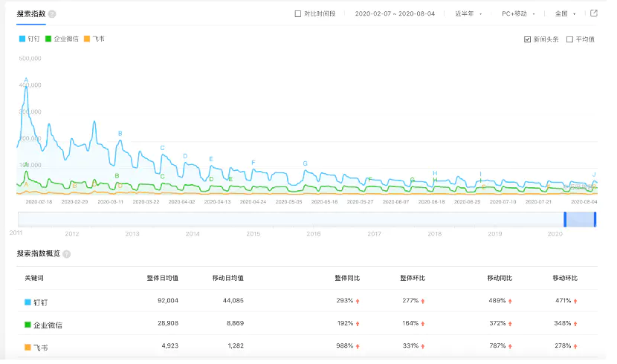Uncheck the 新闻头条 checkbox
Viewport: 617px width, 364px height.
pyautogui.click(x=527, y=39)
